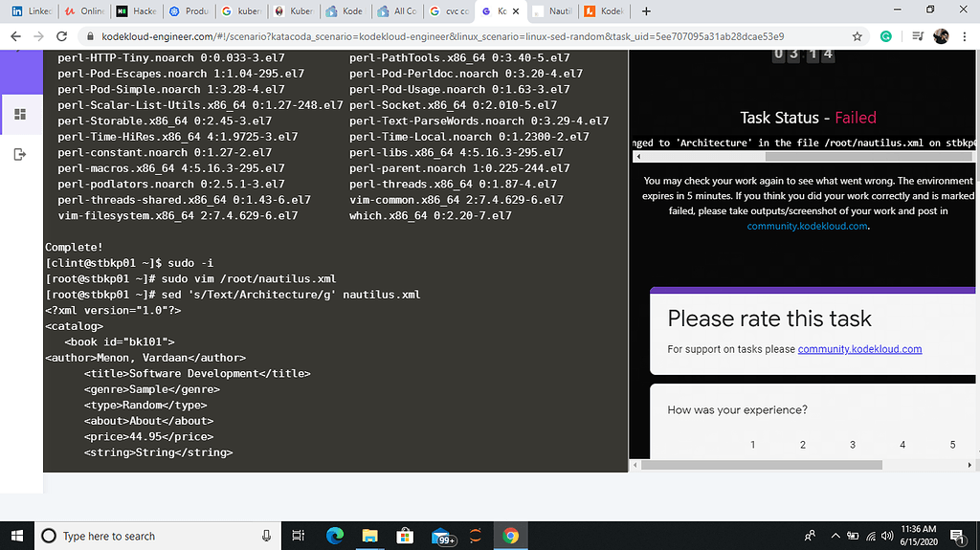Click the Windows search box
Viewport: 980px width, 550px height.
[x=158, y=536]
